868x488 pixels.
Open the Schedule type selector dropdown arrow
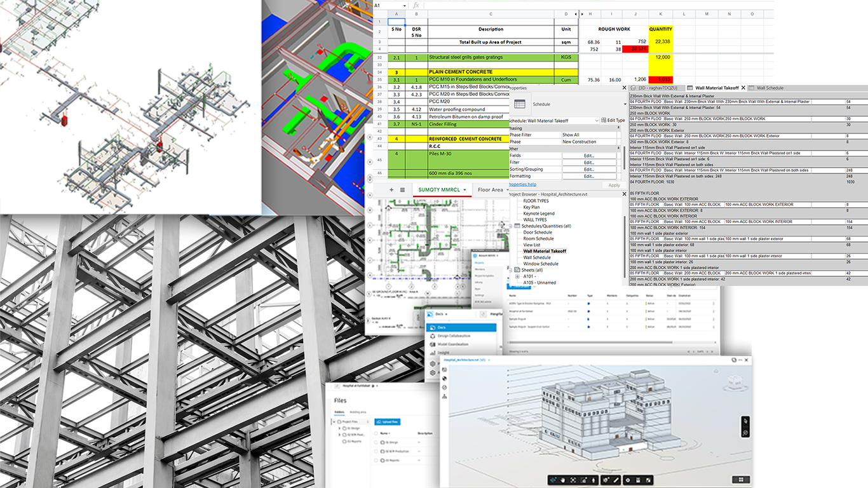point(625,104)
